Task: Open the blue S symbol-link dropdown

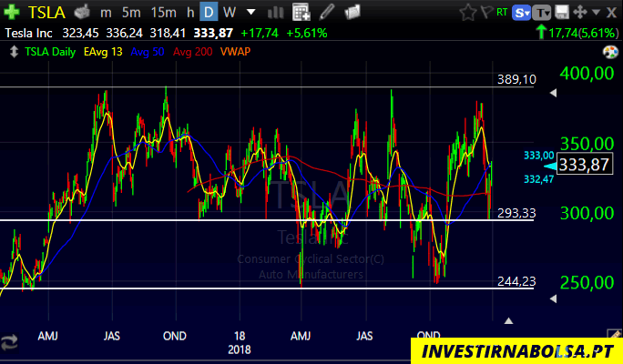Action: [521, 13]
